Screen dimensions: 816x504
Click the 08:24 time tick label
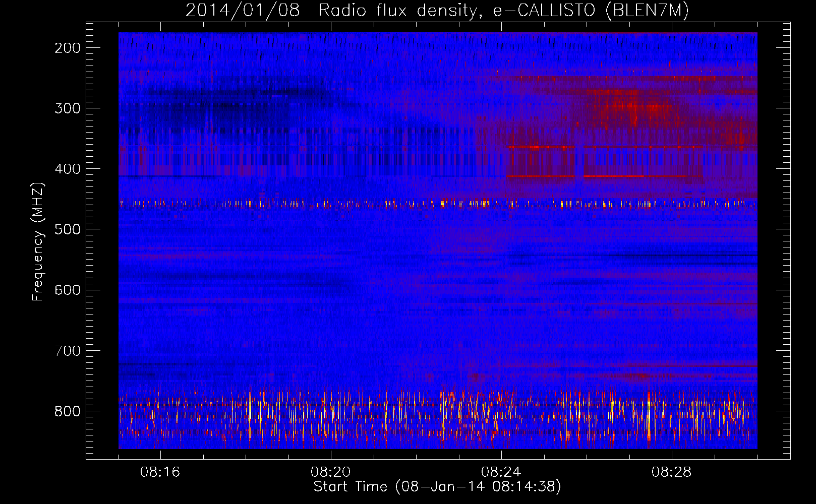coord(501,472)
